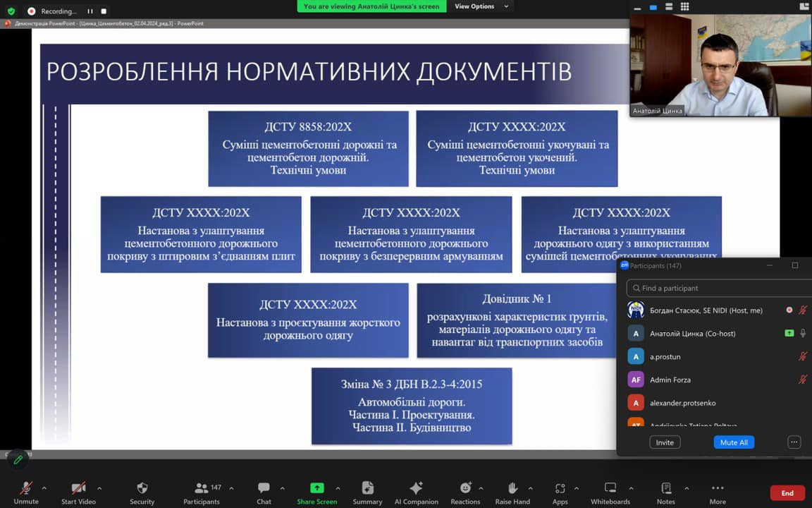Launch AI Companion
Image resolution: width=812 pixels, height=508 pixels.
pos(416,492)
